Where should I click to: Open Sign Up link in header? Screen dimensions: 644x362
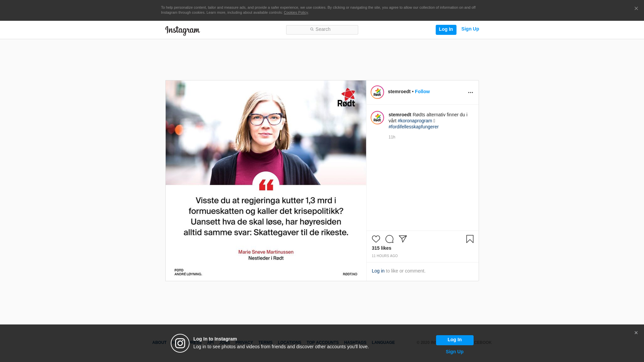click(470, 29)
